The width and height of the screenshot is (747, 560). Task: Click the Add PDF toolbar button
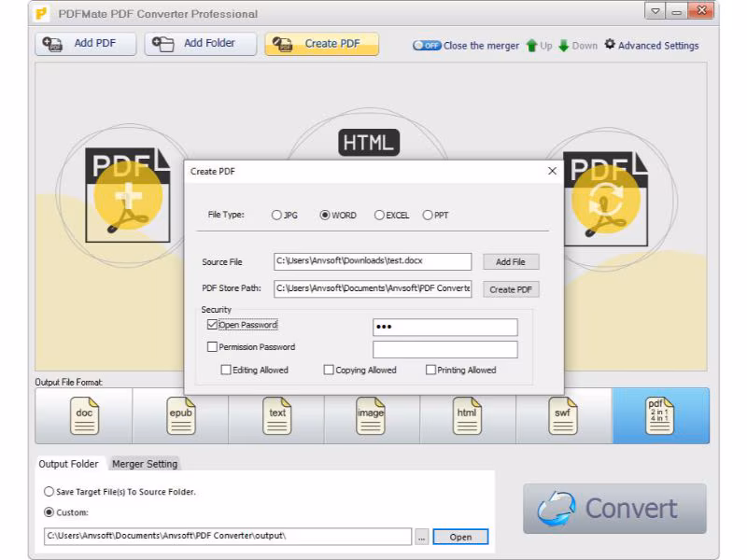(x=85, y=44)
